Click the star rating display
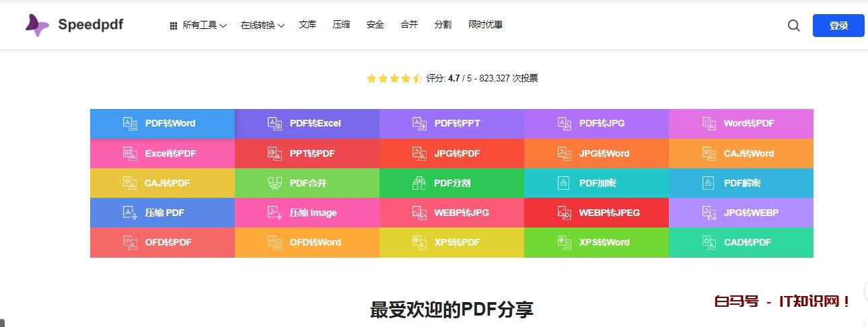Screen dimensions: 868x327 [x=394, y=78]
